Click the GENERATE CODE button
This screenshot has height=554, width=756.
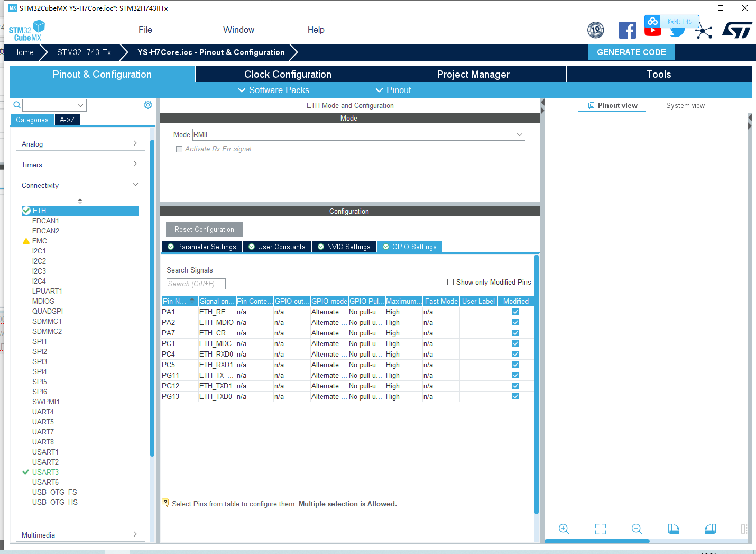tap(631, 52)
